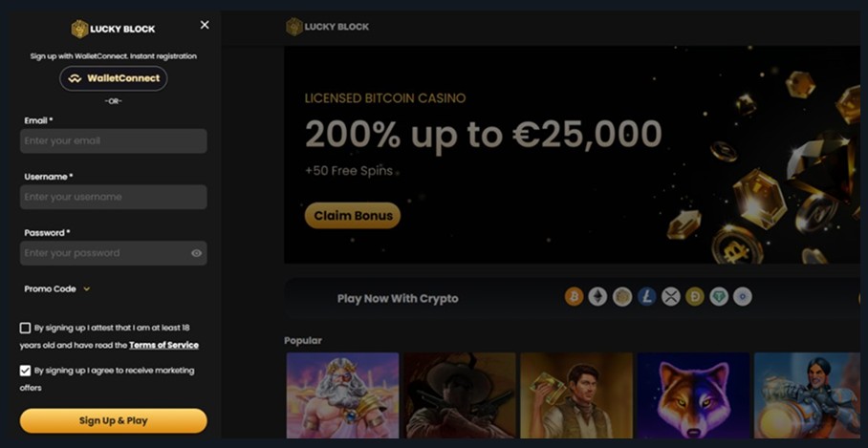Expand the Promo Code section
The image size is (868, 448).
57,288
